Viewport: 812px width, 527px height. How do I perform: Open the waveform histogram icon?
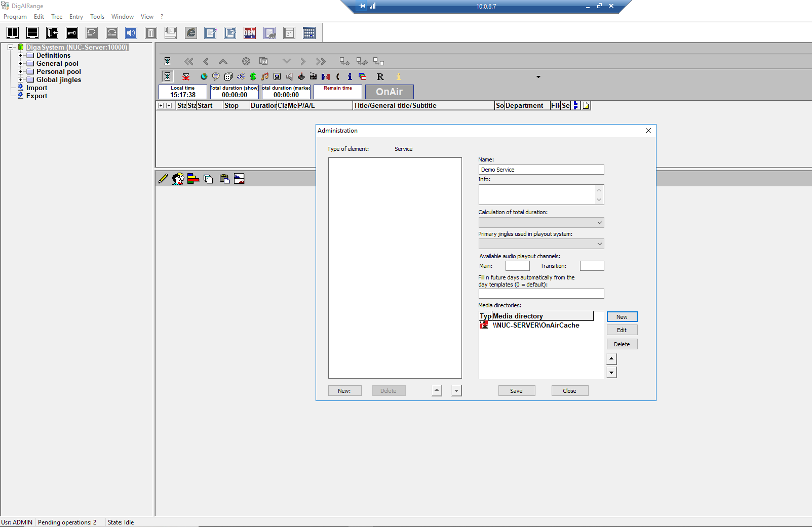(x=239, y=179)
